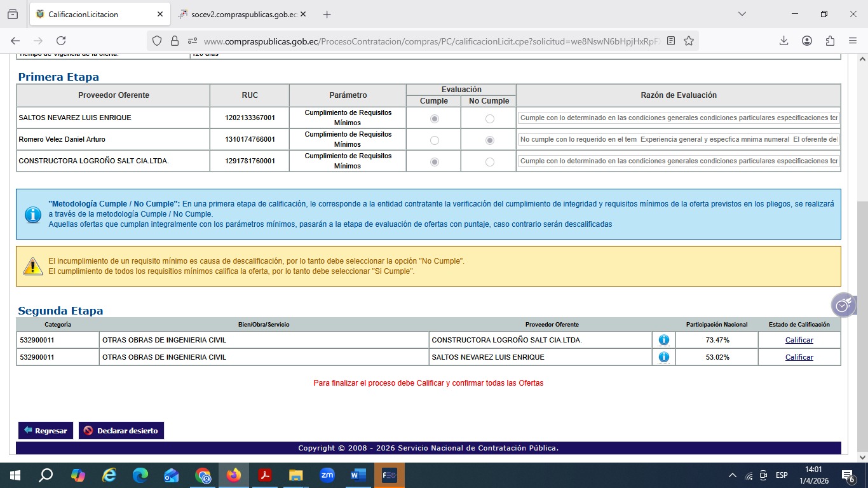Viewport: 868px width, 488px height.
Task: Open a new browser tab
Action: [x=327, y=14]
